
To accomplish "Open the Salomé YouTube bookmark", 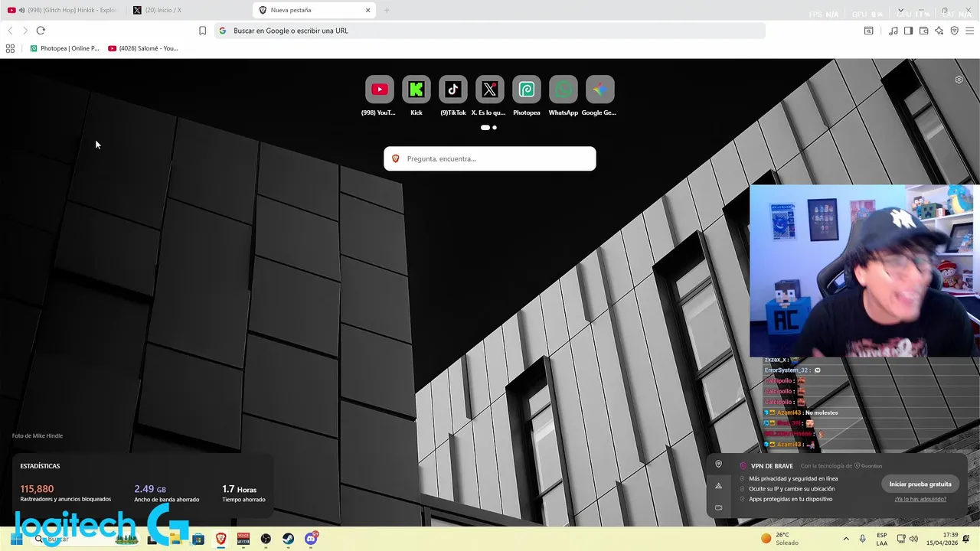I will point(143,48).
